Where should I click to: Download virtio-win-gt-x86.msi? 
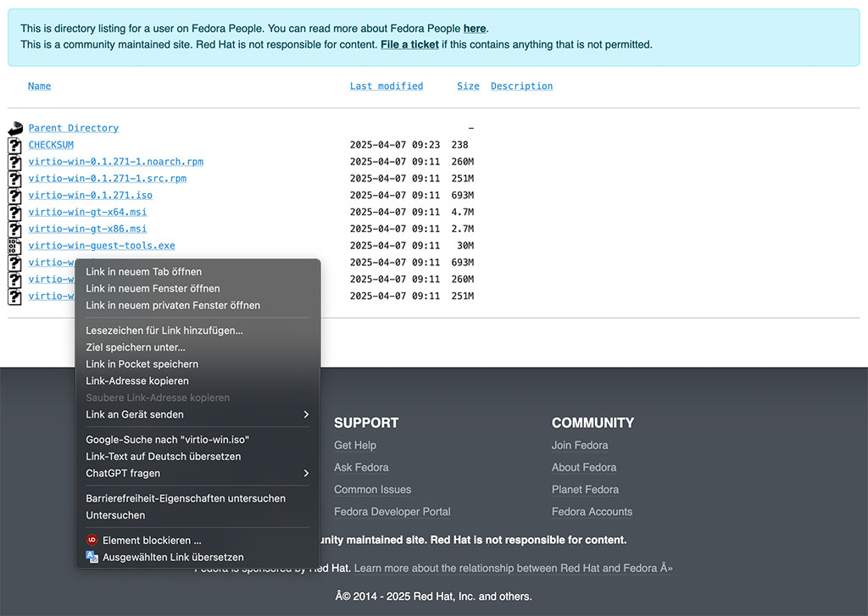87,229
